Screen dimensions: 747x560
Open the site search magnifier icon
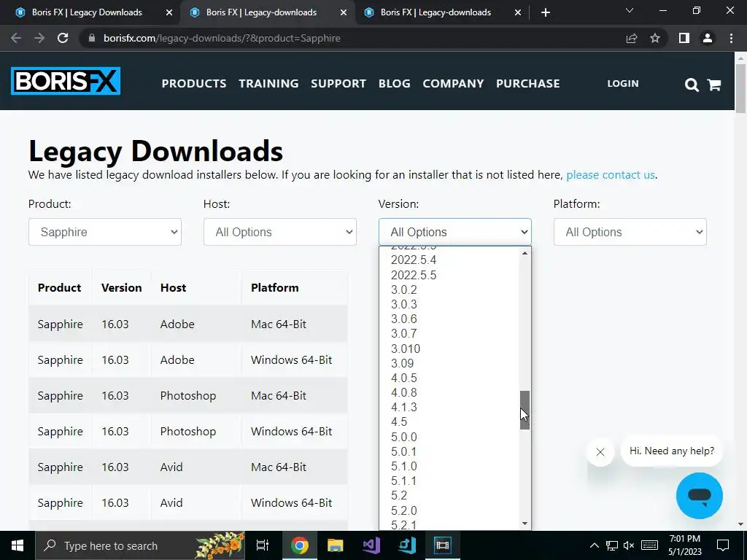coord(692,85)
